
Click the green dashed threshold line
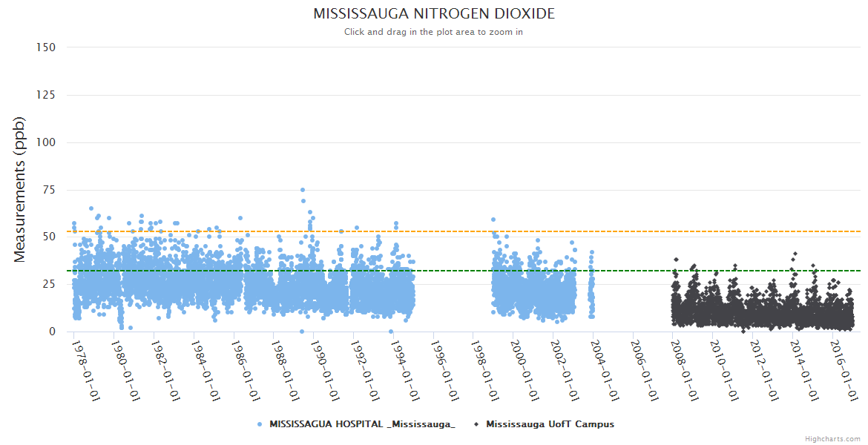[445, 271]
